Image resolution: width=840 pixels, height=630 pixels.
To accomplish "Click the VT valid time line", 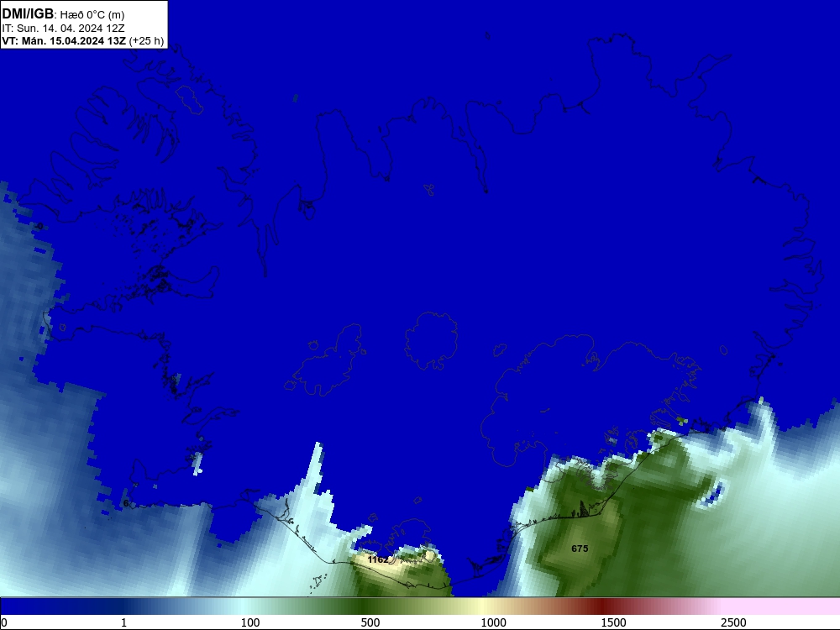I will click(82, 40).
